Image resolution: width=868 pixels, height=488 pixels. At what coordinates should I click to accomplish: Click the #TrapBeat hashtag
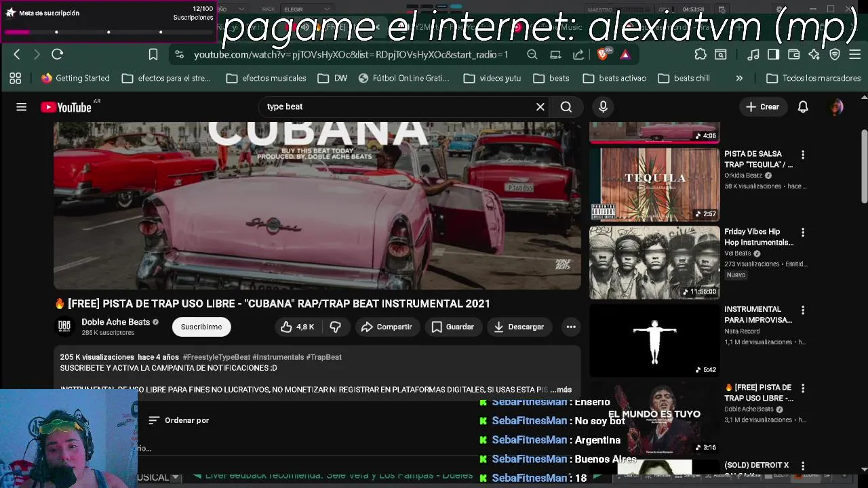pos(324,357)
